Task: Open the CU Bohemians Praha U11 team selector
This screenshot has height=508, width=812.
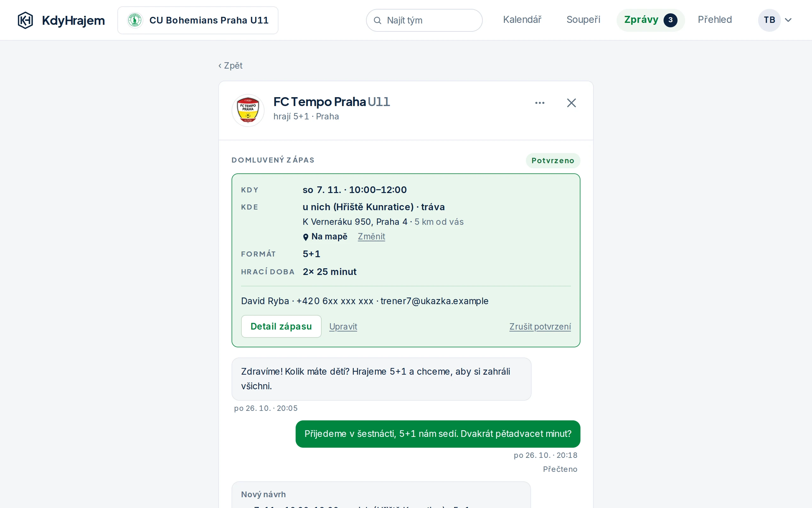Action: coord(198,20)
